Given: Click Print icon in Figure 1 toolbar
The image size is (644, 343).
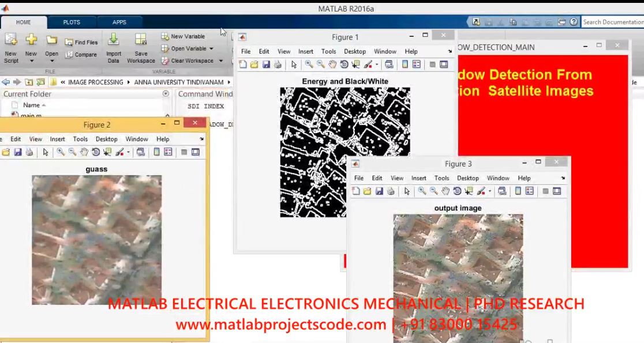Looking at the screenshot, I should coord(278,65).
